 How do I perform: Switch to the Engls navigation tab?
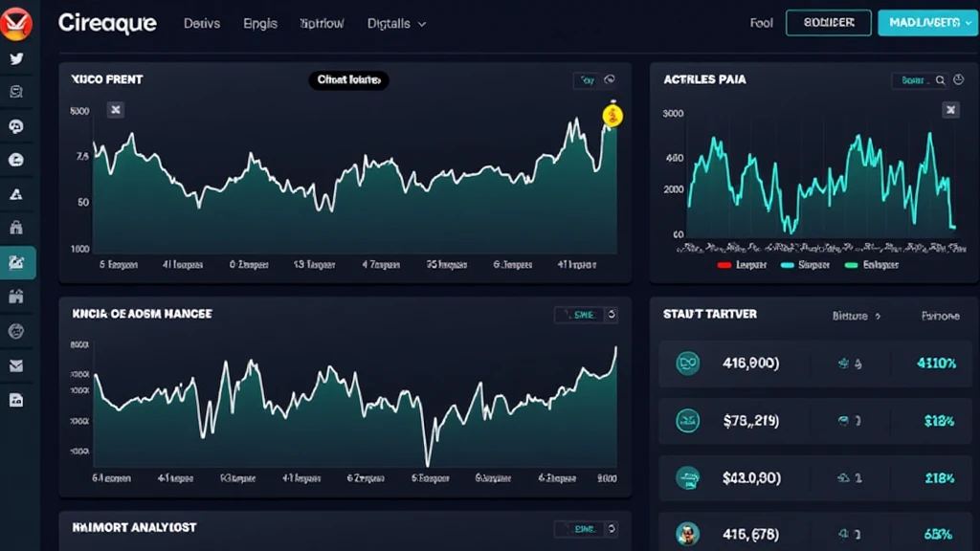click(x=260, y=23)
